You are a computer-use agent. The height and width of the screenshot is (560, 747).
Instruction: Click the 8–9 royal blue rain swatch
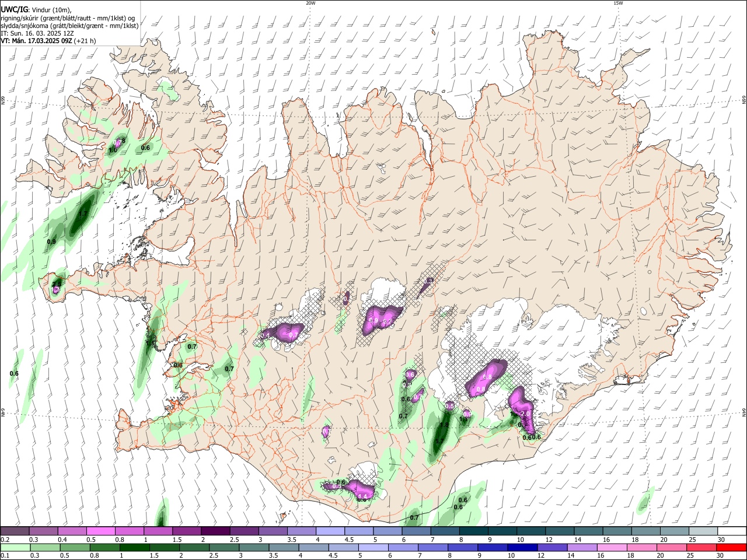tap(462, 548)
